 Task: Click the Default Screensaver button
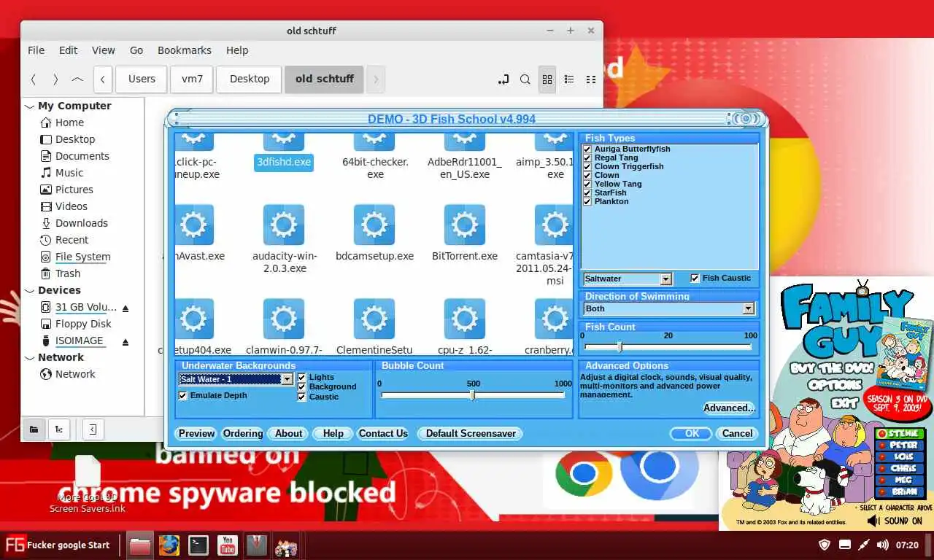[x=471, y=433]
